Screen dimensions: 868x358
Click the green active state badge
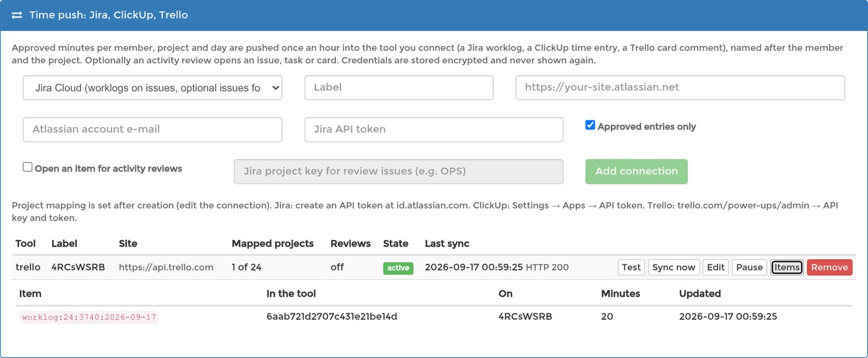pos(398,268)
